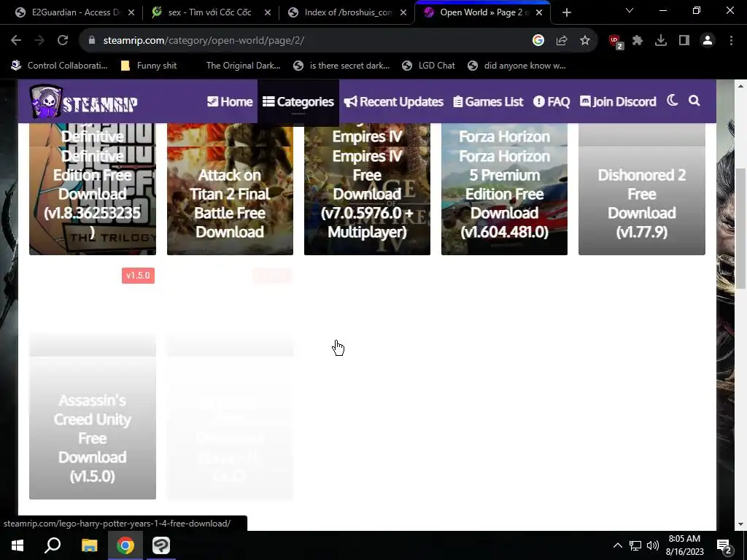Open Dishonored 2 Free Download card

click(x=642, y=189)
